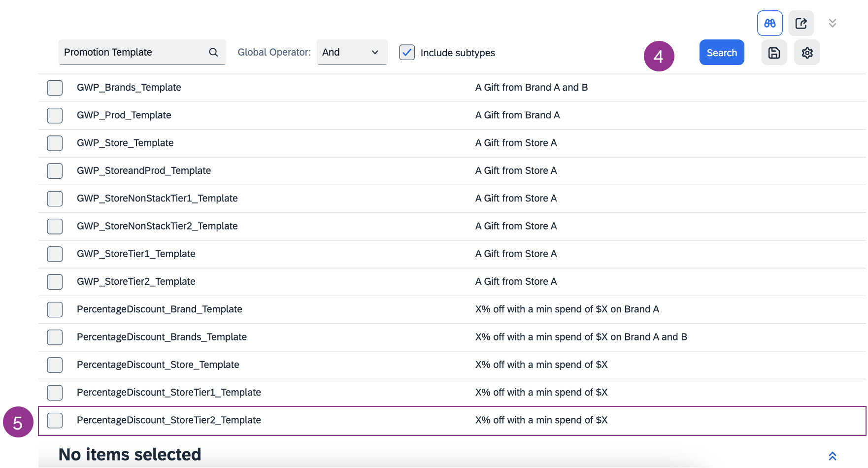Click the save query floppy disk icon
Viewport: 868px width, 468px height.
[774, 53]
